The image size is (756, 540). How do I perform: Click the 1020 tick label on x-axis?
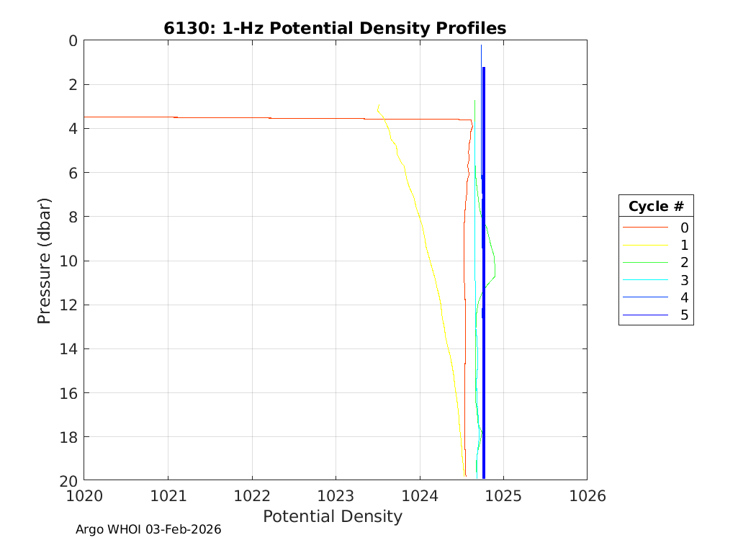[x=84, y=495]
